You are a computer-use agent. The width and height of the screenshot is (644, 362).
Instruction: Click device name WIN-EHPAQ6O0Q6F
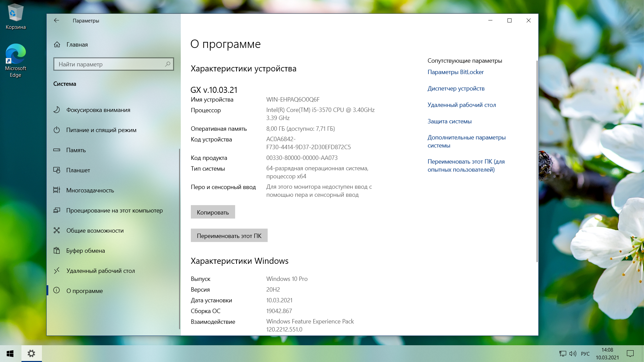(293, 100)
